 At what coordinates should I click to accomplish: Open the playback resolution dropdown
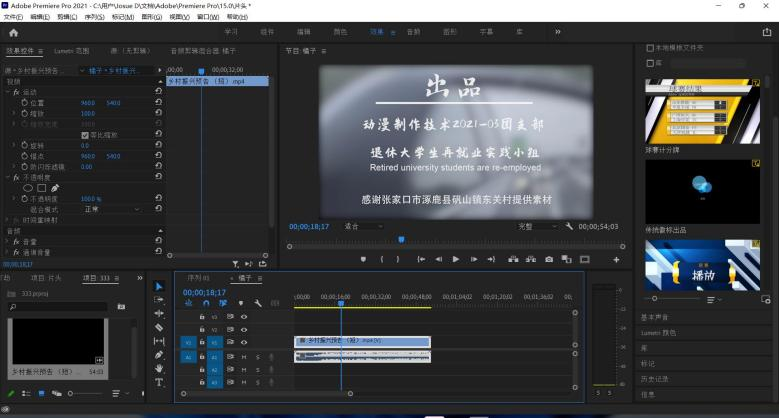tap(538, 226)
